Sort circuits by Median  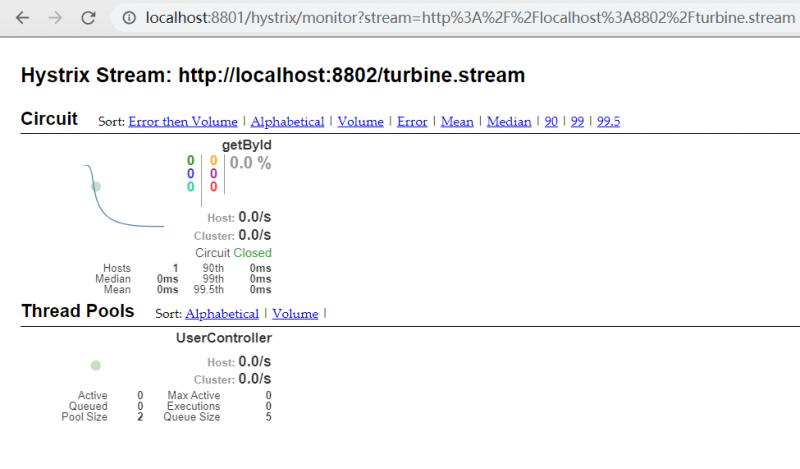click(x=509, y=121)
